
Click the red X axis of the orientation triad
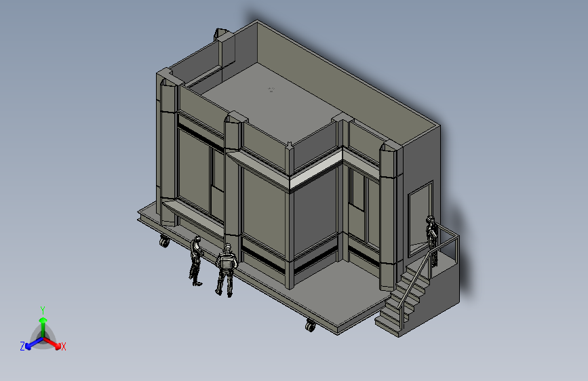pyautogui.click(x=52, y=343)
